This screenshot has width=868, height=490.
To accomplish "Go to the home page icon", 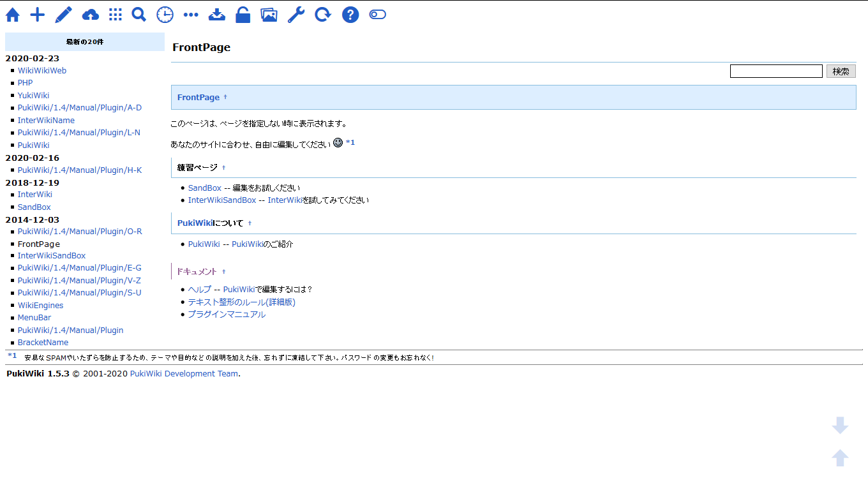I will [x=13, y=15].
